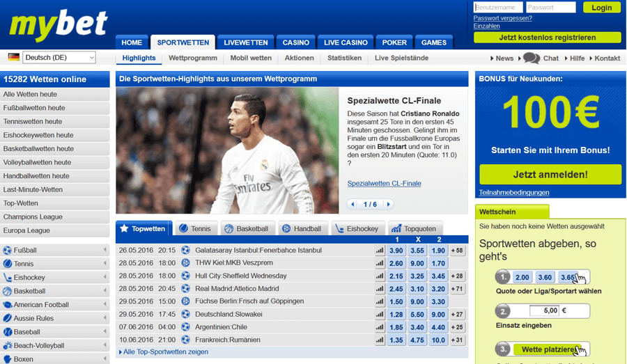Click Alle Top-Sportwetten zeigen link
627x364 pixels.
(166, 352)
